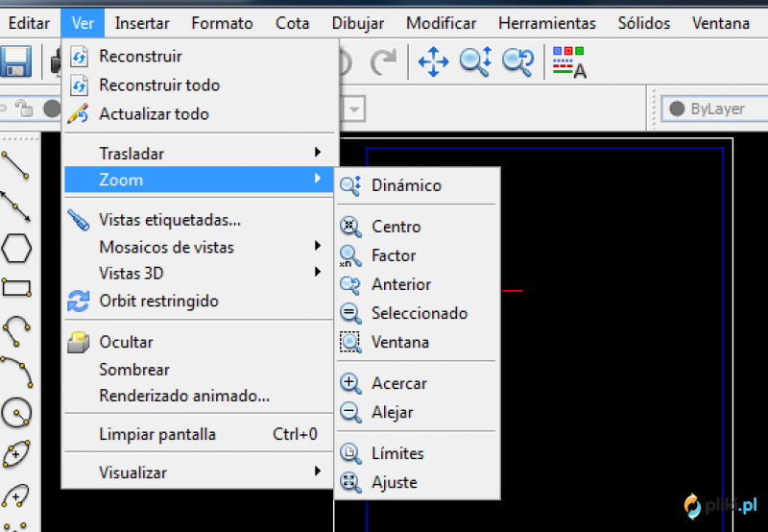Click the Save floppy disk icon
The width and height of the screenshot is (768, 532).
click(15, 61)
